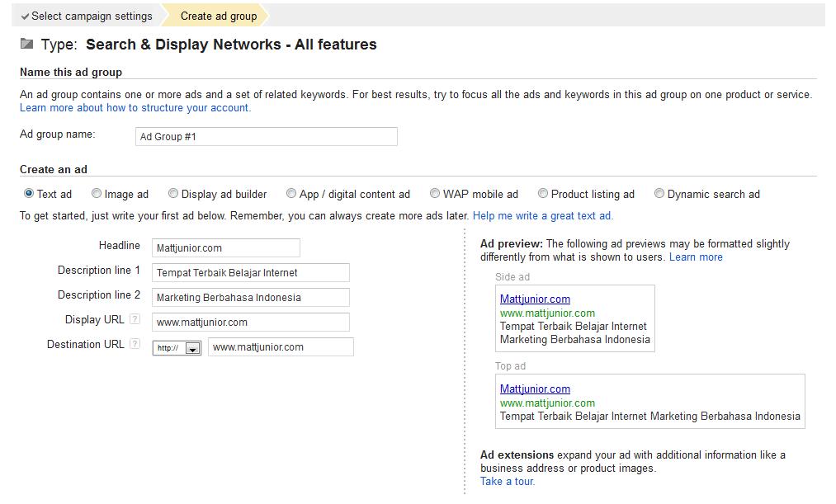This screenshot has width=836, height=504.
Task: Click the Create ad group step tab
Action: [219, 16]
